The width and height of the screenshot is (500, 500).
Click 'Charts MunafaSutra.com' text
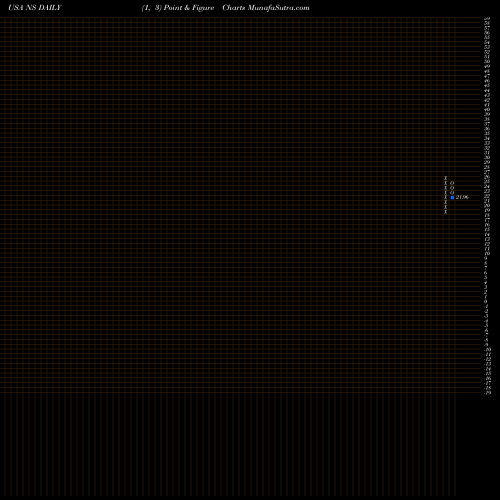[x=266, y=8]
